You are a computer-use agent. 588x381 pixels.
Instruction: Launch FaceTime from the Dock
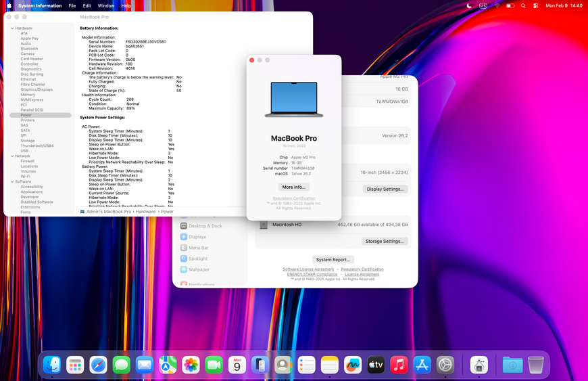[214, 365]
